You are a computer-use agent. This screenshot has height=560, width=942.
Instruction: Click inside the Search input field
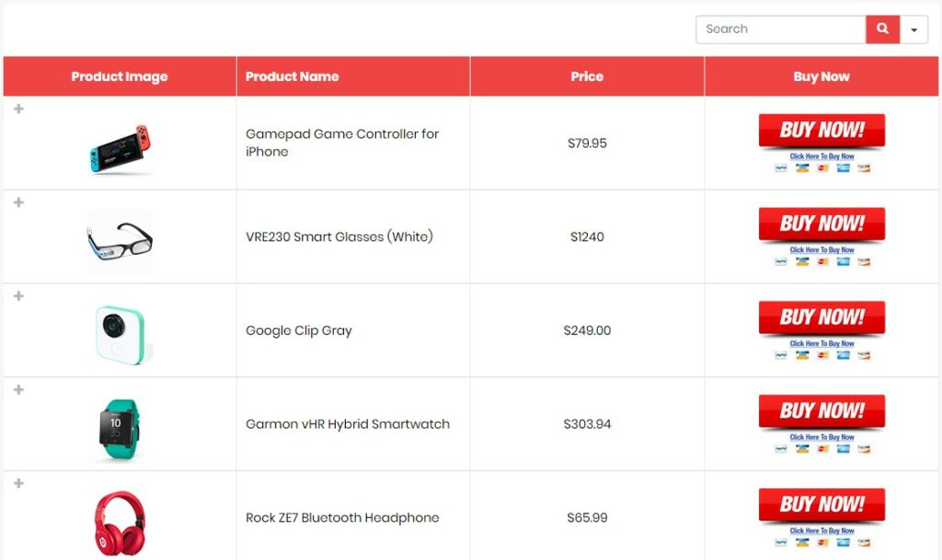click(780, 29)
